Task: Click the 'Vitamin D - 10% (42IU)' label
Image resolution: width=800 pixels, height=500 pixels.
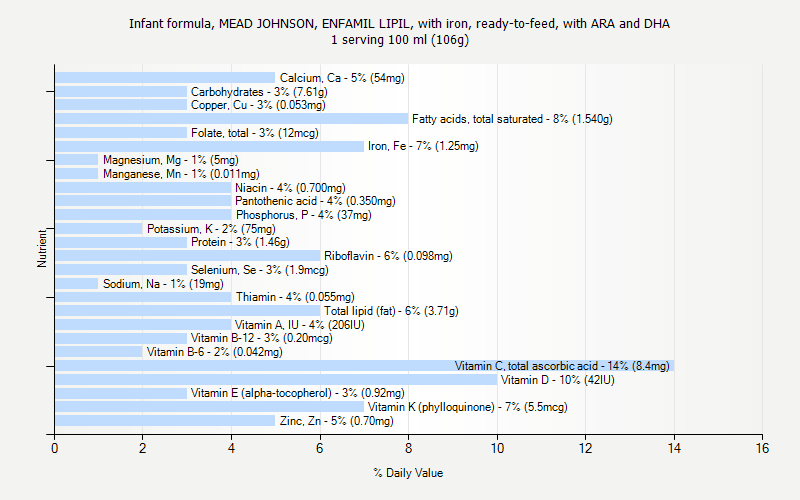Action: (558, 380)
